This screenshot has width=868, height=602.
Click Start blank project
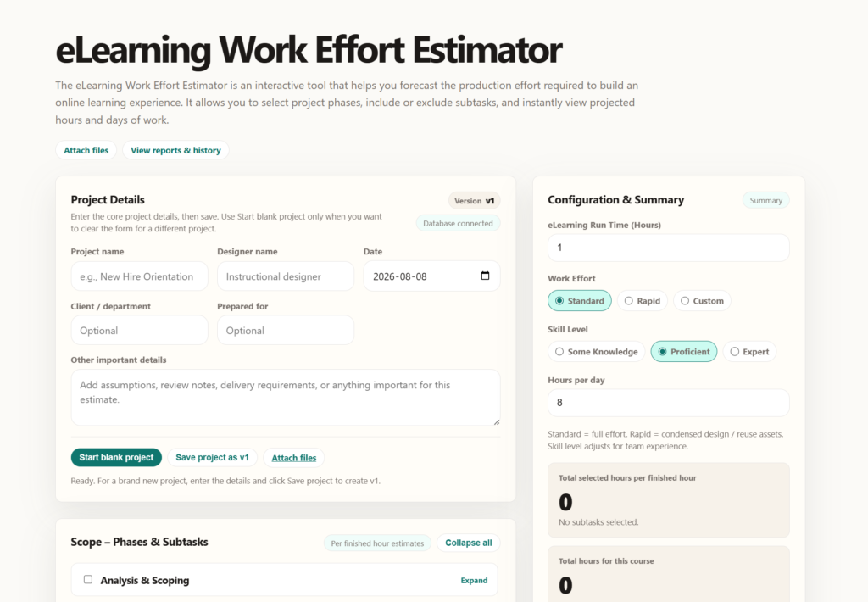pyautogui.click(x=116, y=458)
